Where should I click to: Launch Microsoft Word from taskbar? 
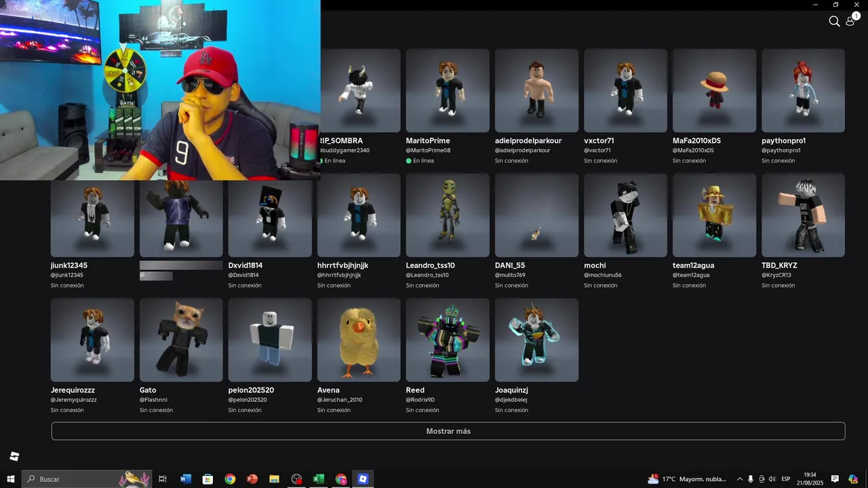[185, 479]
